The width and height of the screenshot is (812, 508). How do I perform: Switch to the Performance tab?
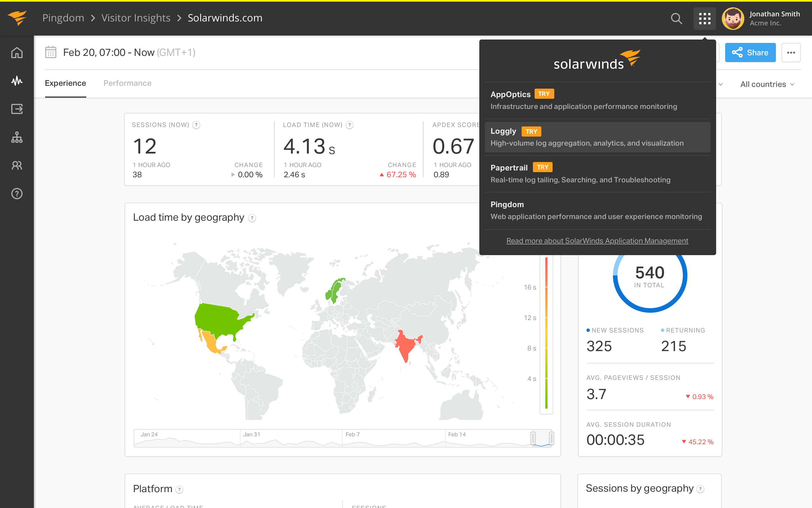(127, 83)
